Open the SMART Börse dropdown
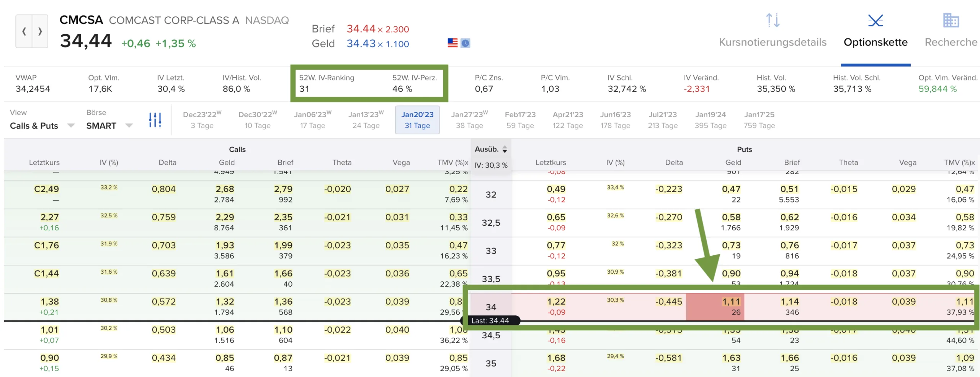The width and height of the screenshot is (980, 377). pos(109,126)
